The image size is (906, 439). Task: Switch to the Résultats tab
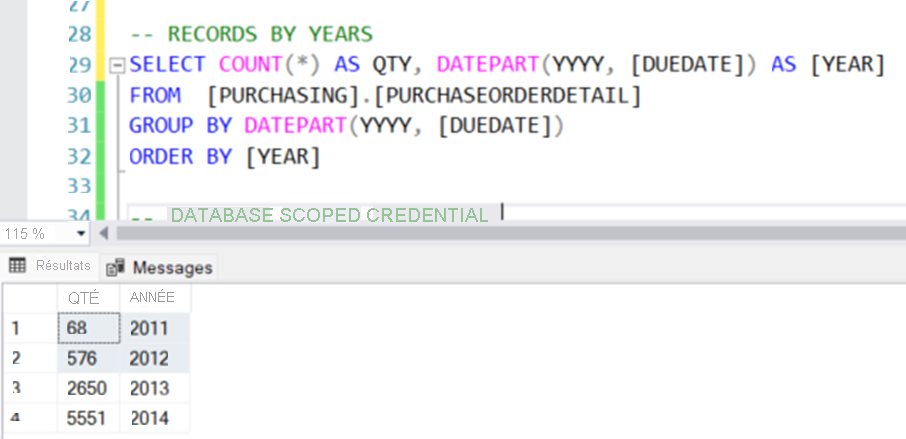(x=50, y=266)
